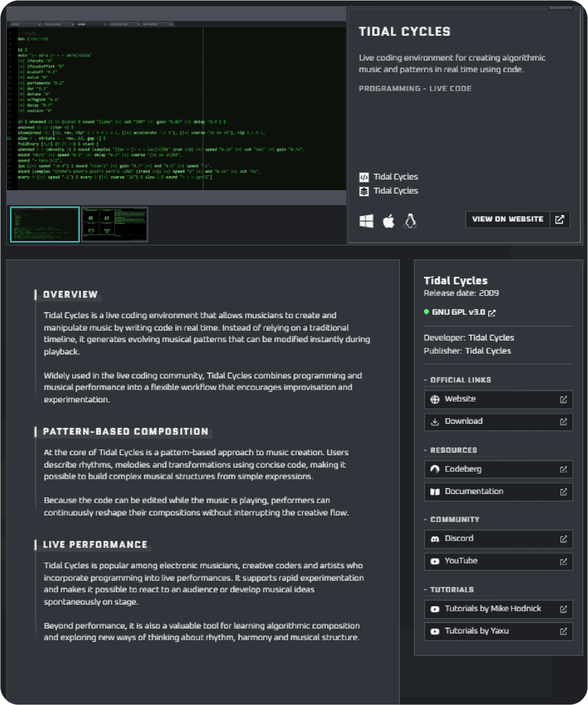Click the Community section label

click(455, 520)
